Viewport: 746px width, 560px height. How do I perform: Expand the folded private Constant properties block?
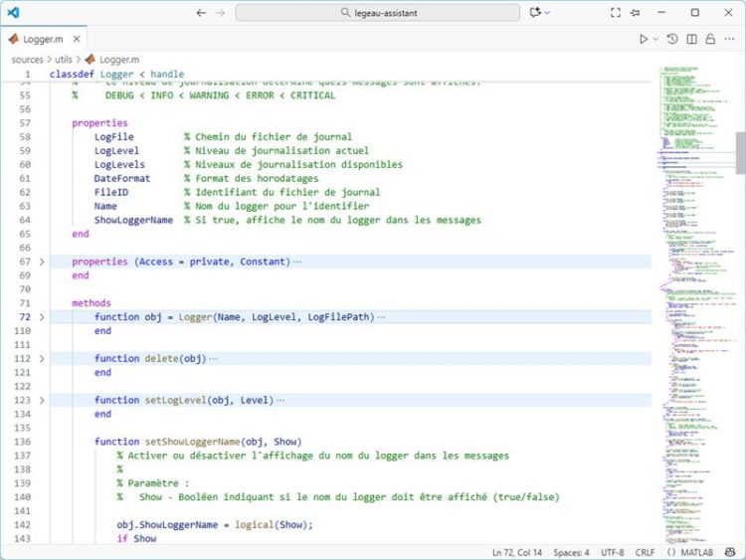point(41,262)
